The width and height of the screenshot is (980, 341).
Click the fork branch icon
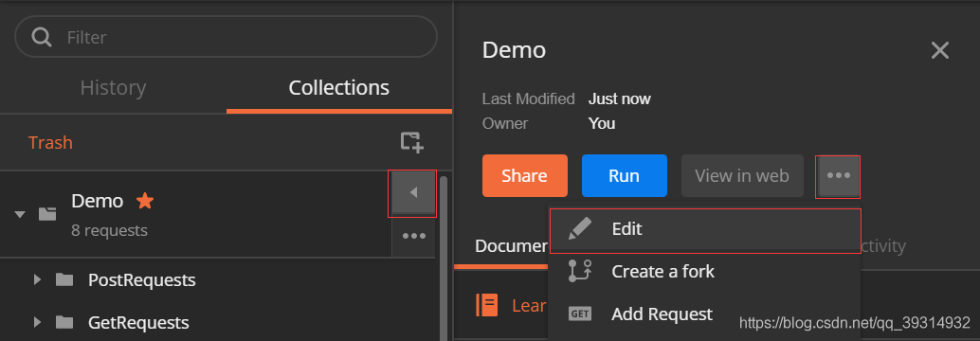pos(580,271)
